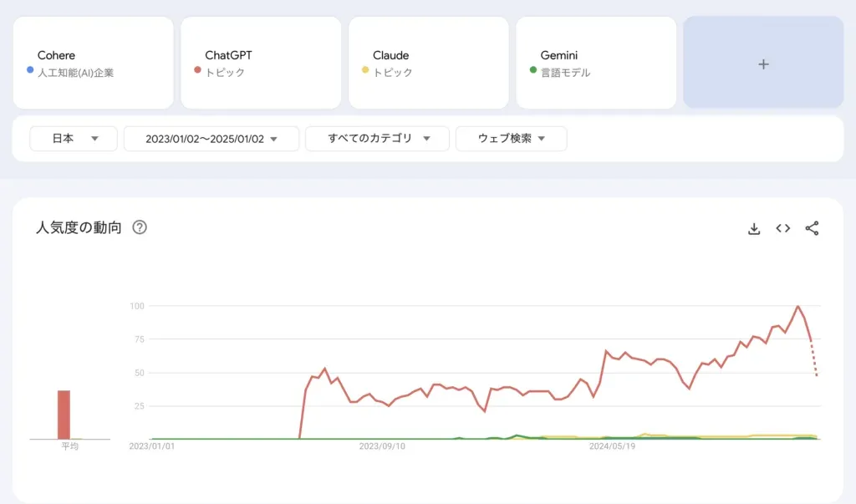Click the blue dot next to Cohere
This screenshot has height=504, width=856.
tap(30, 70)
